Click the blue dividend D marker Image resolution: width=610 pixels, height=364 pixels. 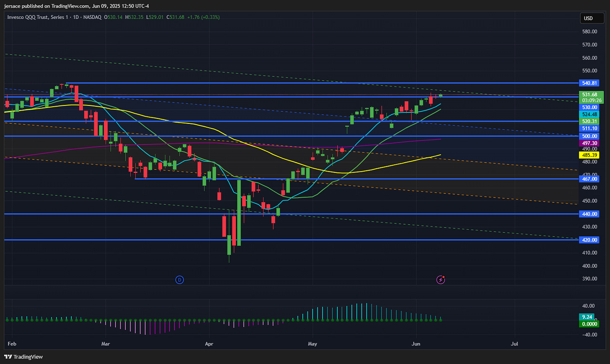[179, 280]
